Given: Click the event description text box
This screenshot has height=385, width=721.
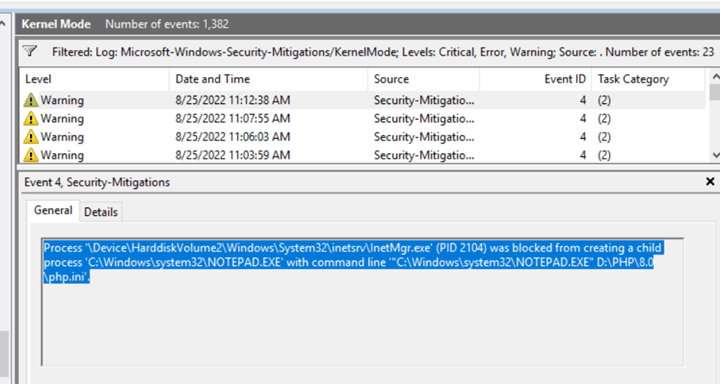Looking at the screenshot, I should tap(362, 302).
